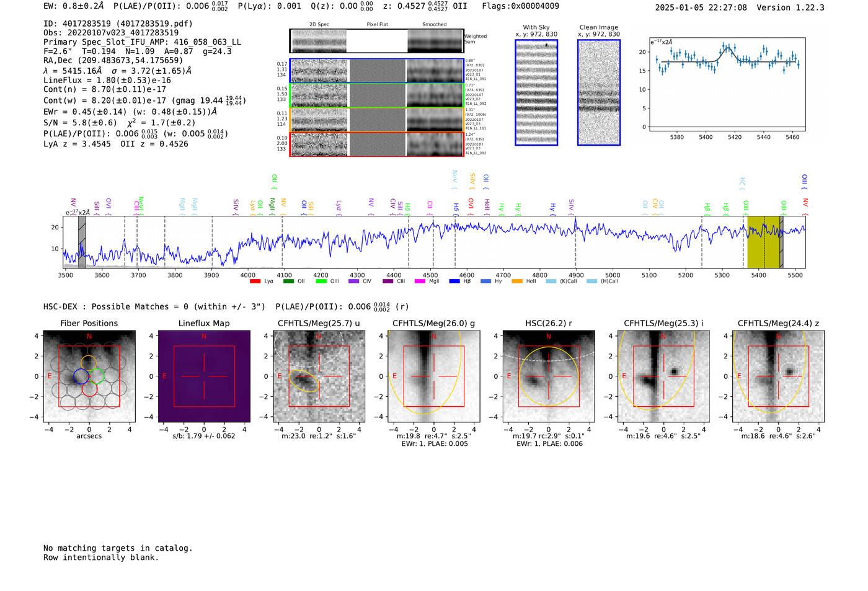The height and width of the screenshot is (591, 868).
Task: Open the Lineflux Map thumbnail
Action: (204, 376)
